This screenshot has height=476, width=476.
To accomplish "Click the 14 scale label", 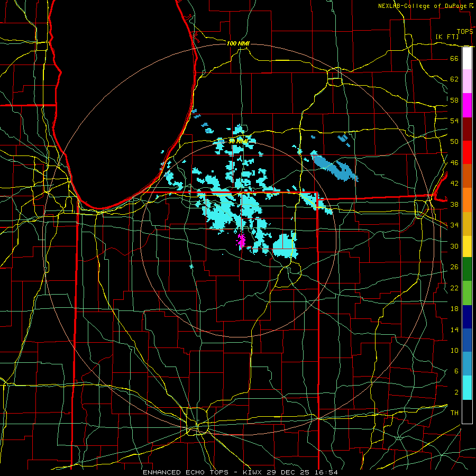I will (x=454, y=329).
